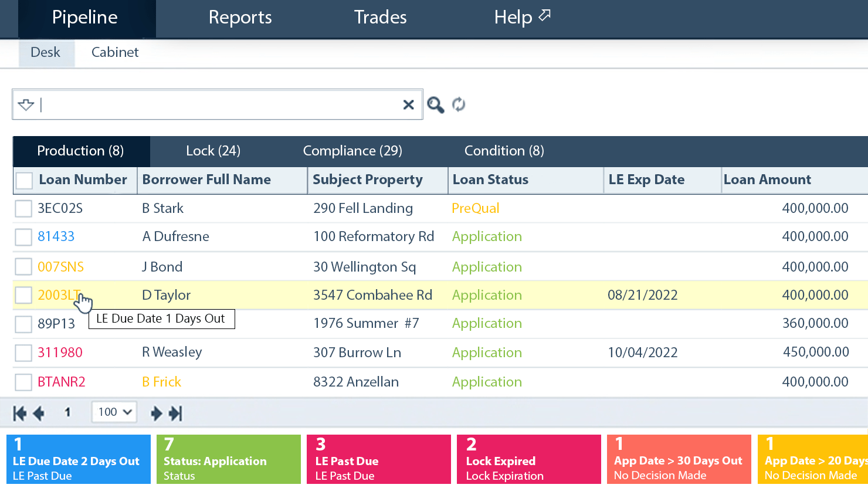Check the box for loan 3EC02S

[23, 209]
